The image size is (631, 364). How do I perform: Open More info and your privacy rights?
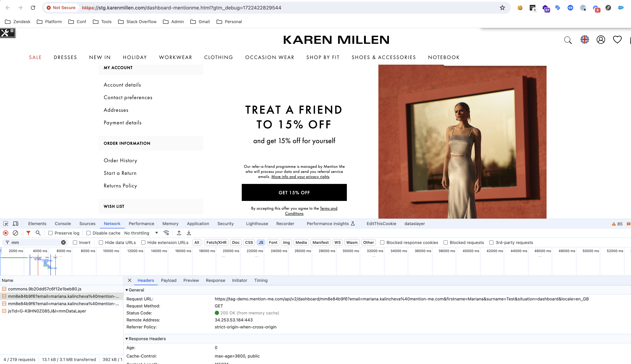tap(300, 177)
